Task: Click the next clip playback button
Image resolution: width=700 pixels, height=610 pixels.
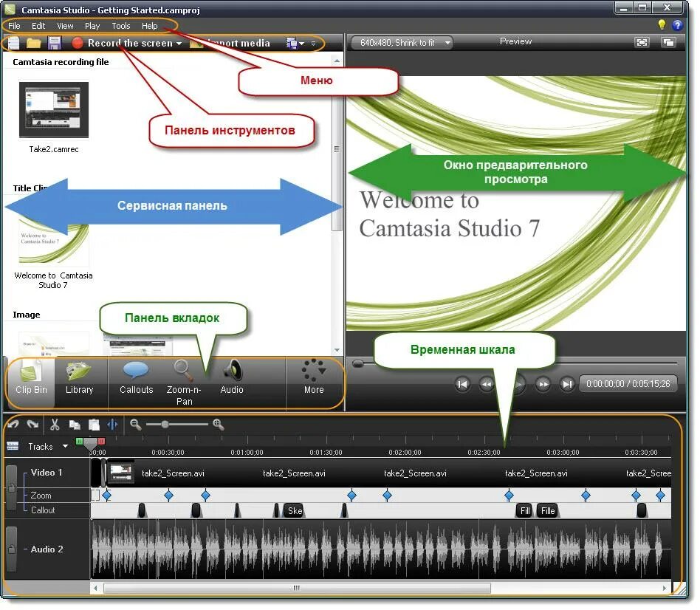Action: 567,384
